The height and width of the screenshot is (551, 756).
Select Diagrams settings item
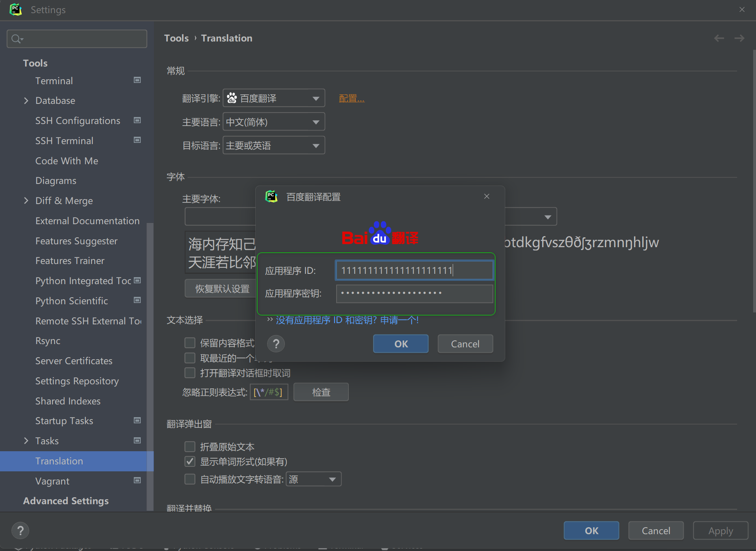(x=56, y=181)
